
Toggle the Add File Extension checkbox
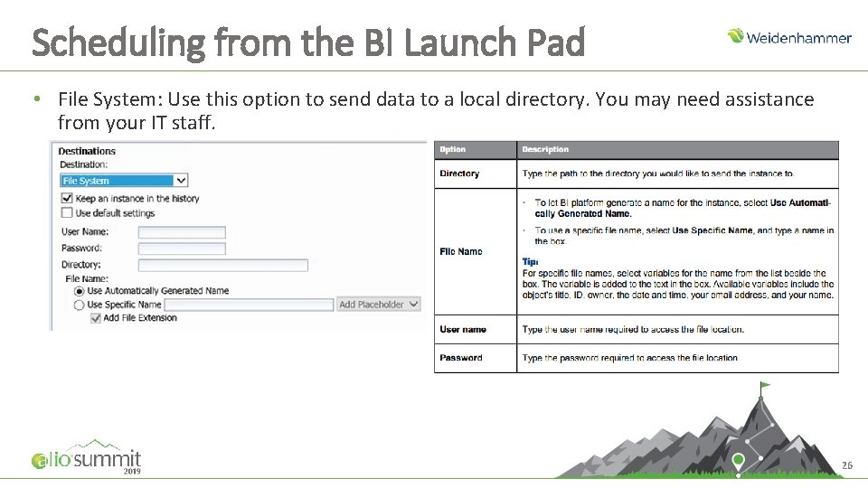[x=96, y=318]
